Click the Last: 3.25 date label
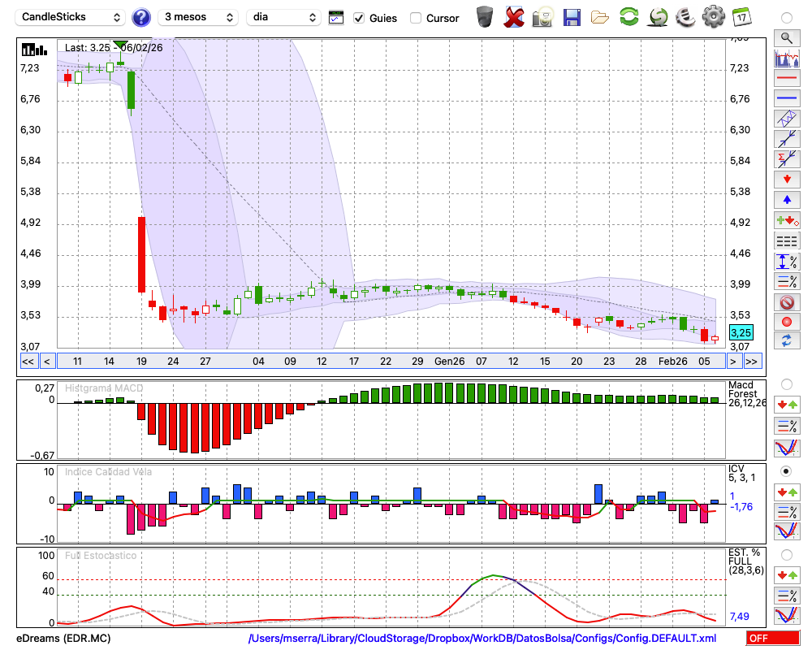The width and height of the screenshot is (812, 650). pyautogui.click(x=114, y=48)
